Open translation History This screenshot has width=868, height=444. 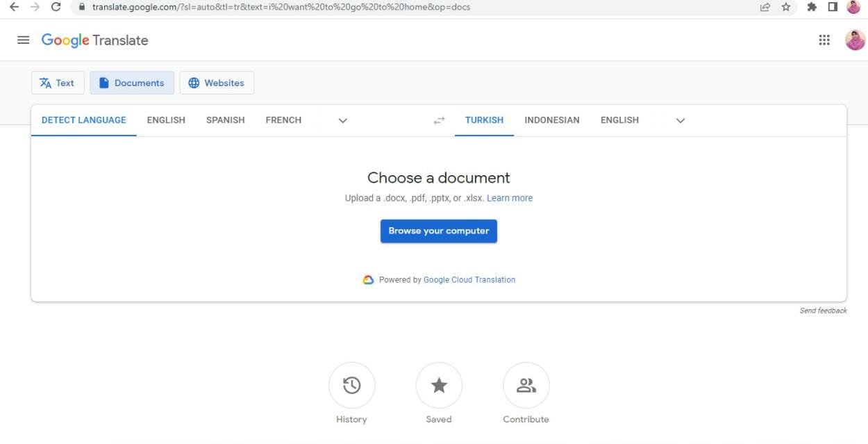[x=352, y=385]
